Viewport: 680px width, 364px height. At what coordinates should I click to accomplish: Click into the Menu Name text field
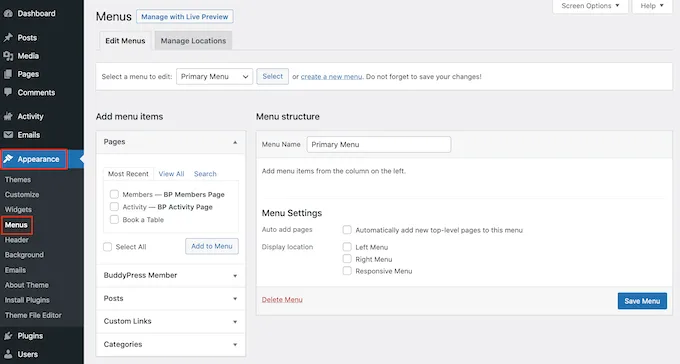click(379, 144)
